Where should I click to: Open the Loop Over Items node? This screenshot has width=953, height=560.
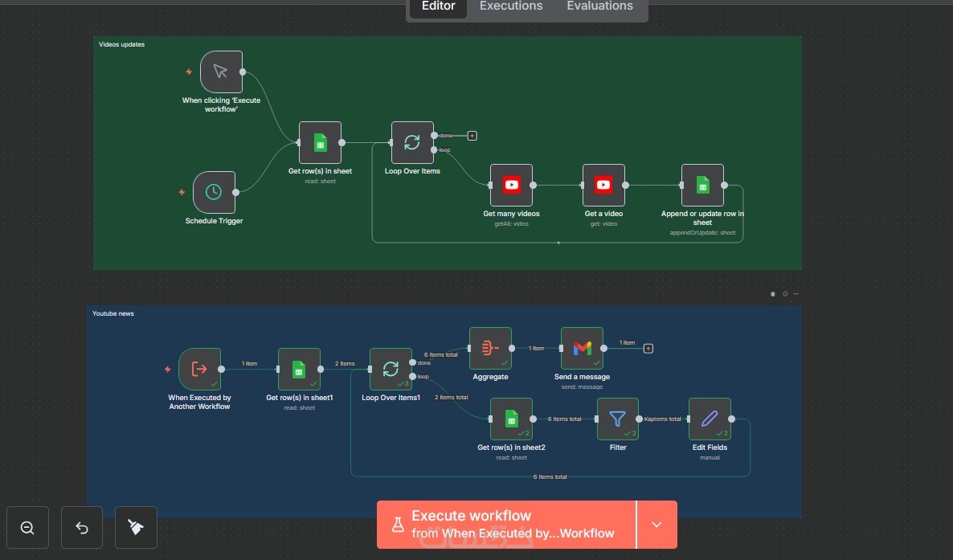click(x=412, y=142)
